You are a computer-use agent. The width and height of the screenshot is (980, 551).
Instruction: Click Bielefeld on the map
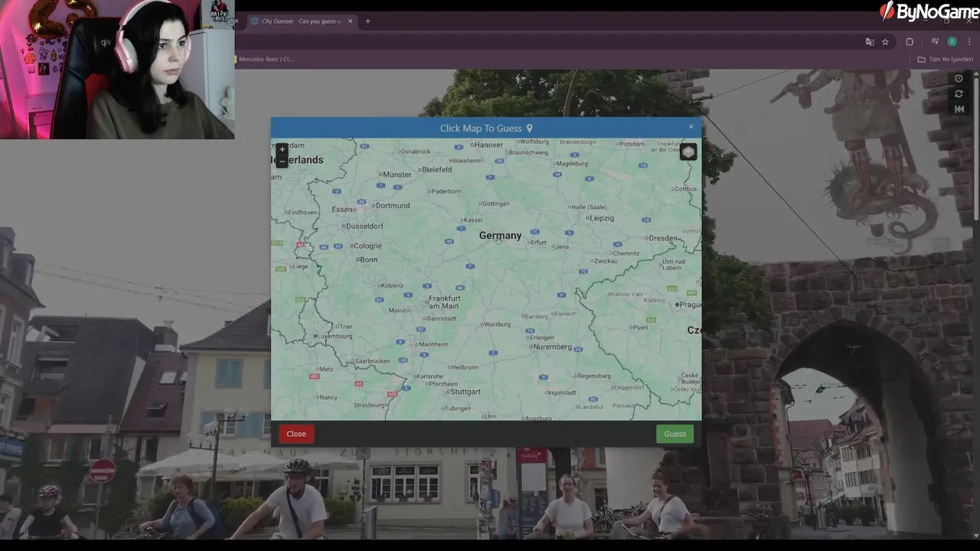(435, 170)
